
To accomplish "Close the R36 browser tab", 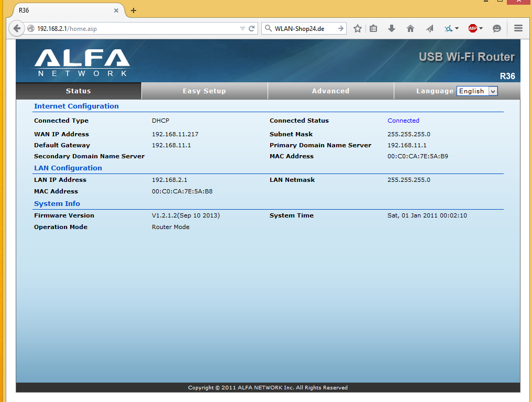I will 116,10.
